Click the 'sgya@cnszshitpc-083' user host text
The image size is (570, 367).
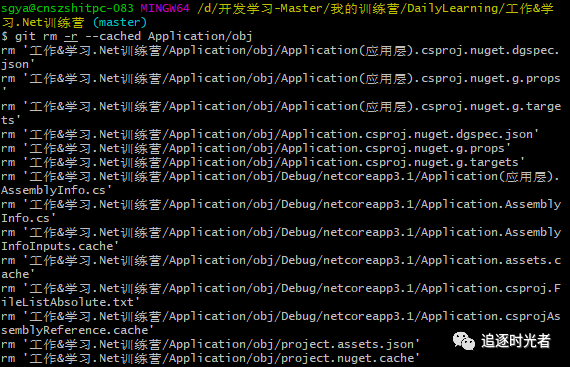coord(67,8)
